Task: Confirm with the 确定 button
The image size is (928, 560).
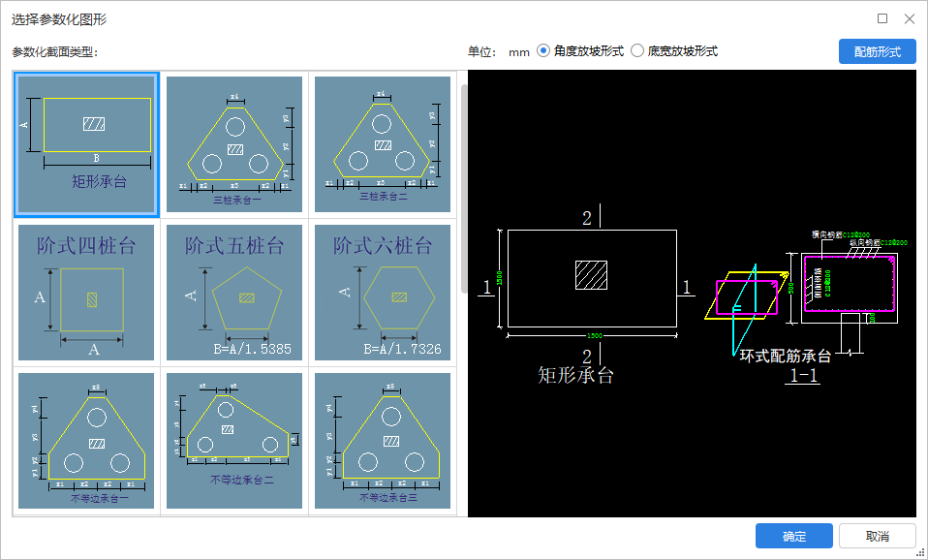Action: (x=793, y=536)
